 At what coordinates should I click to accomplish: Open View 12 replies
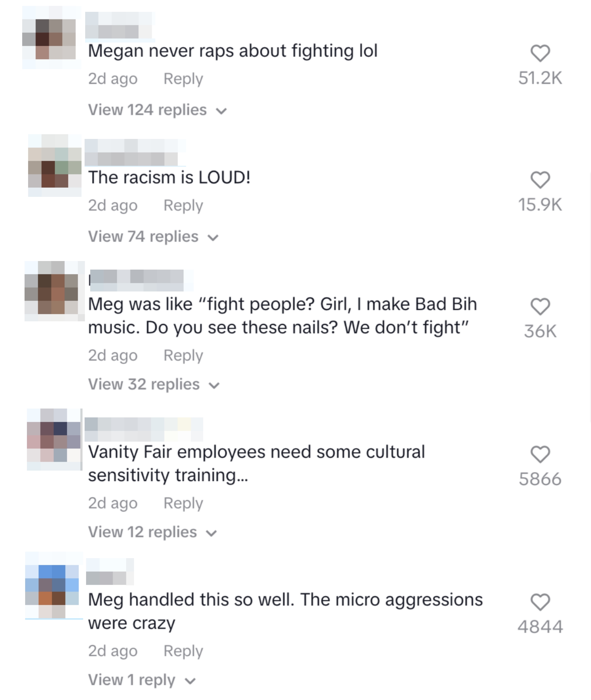tap(153, 532)
